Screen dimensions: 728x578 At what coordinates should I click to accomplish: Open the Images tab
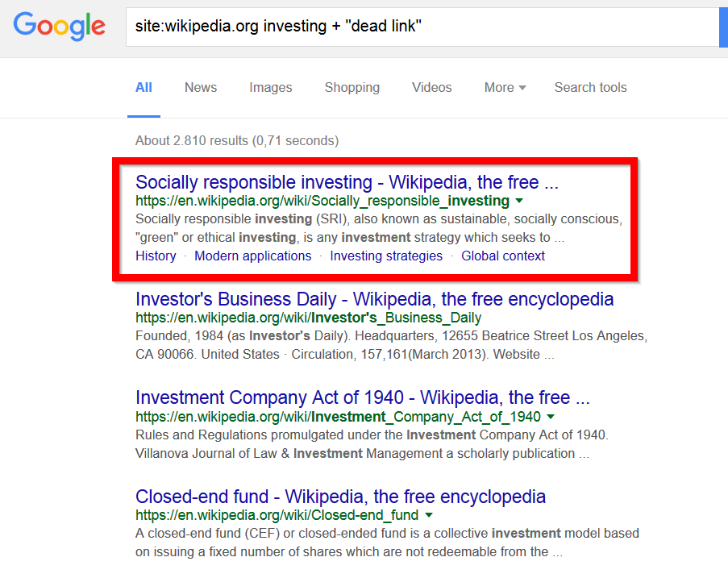click(x=271, y=87)
